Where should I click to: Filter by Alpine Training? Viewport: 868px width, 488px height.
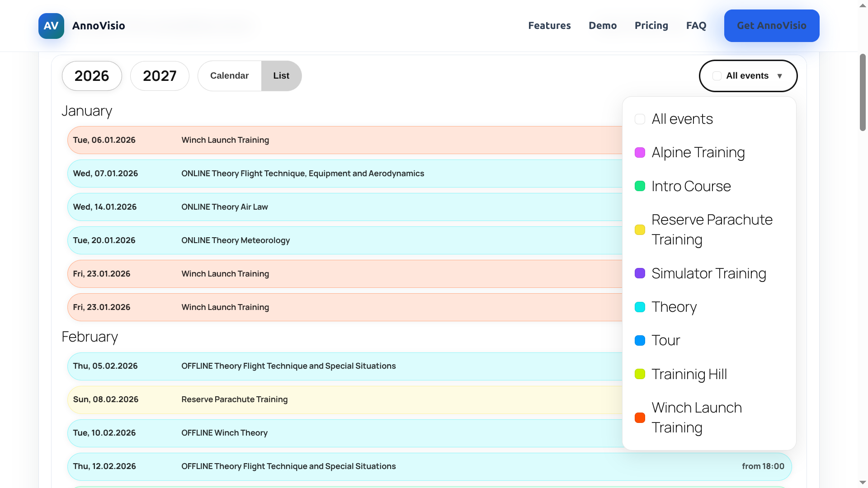[709, 152]
